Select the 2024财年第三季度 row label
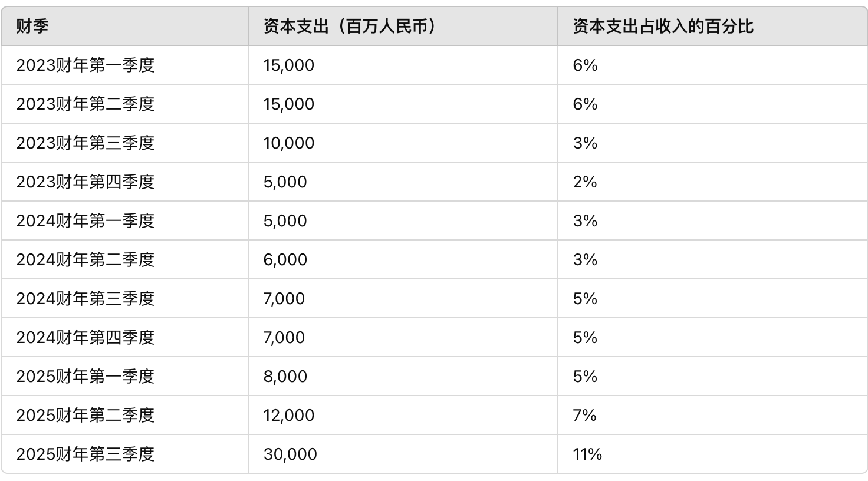Screen dimensions: 868x481 86,298
